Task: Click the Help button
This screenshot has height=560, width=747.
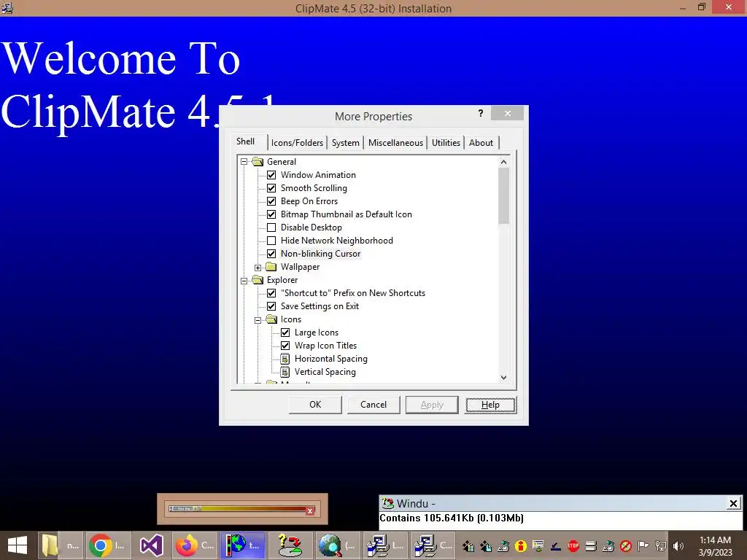Action: click(x=490, y=405)
